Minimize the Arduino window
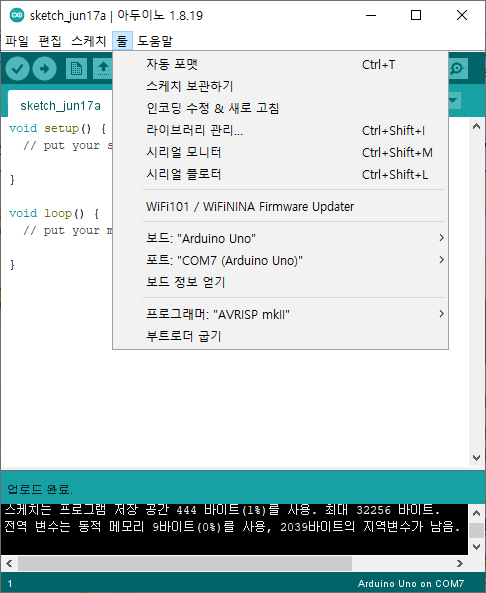This screenshot has width=486, height=593. [x=371, y=15]
